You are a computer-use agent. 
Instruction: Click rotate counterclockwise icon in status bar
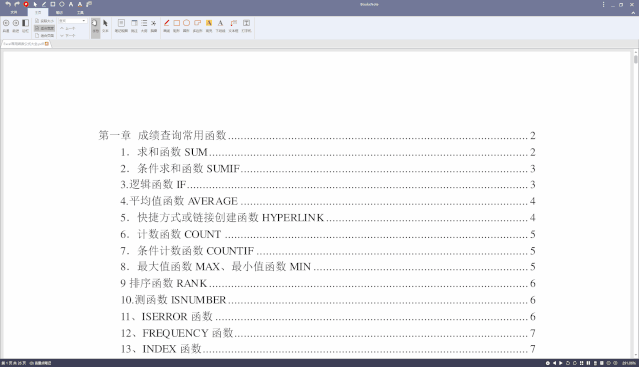568,363
